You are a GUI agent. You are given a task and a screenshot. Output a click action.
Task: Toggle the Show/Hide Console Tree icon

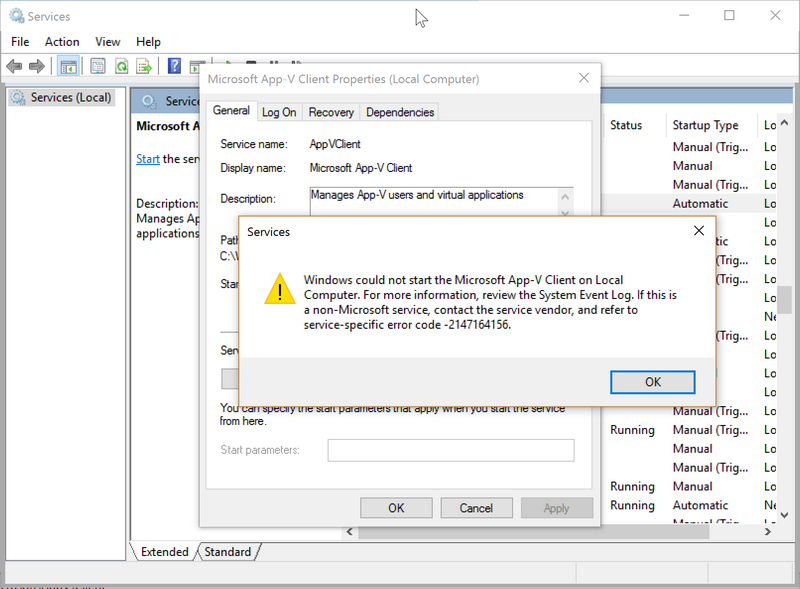68,66
